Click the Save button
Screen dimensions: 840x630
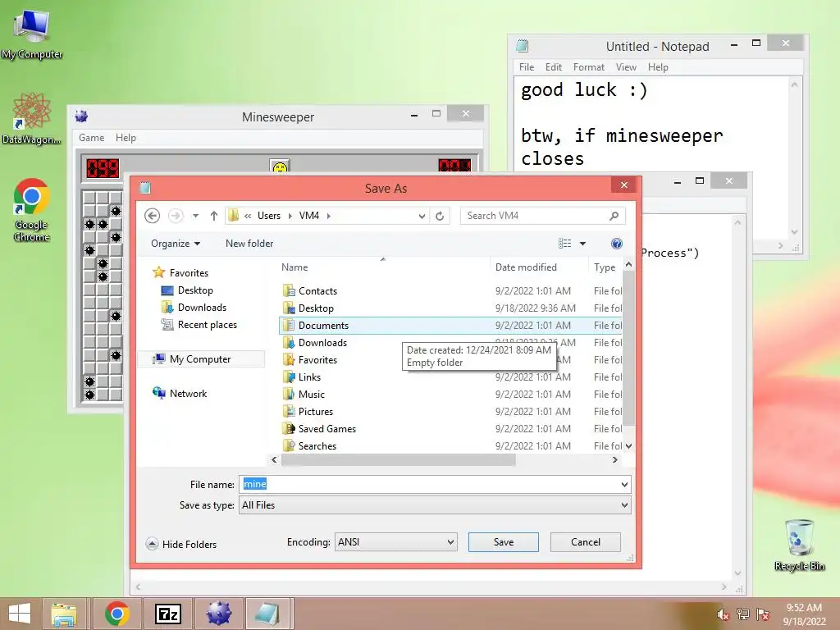[503, 542]
